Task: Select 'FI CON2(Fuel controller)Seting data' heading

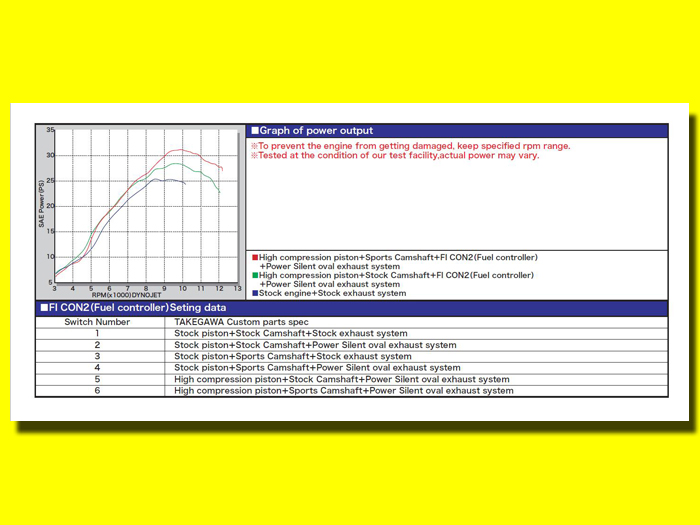Action: (x=133, y=308)
